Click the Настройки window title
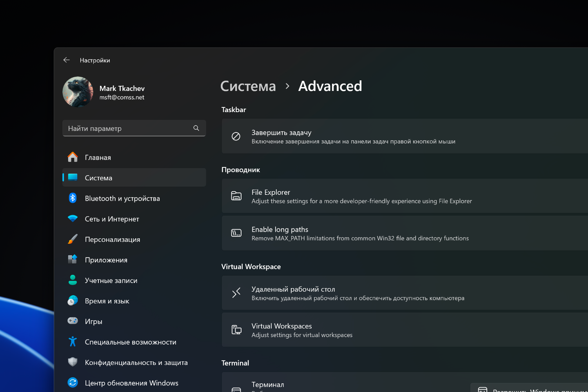 click(x=95, y=60)
